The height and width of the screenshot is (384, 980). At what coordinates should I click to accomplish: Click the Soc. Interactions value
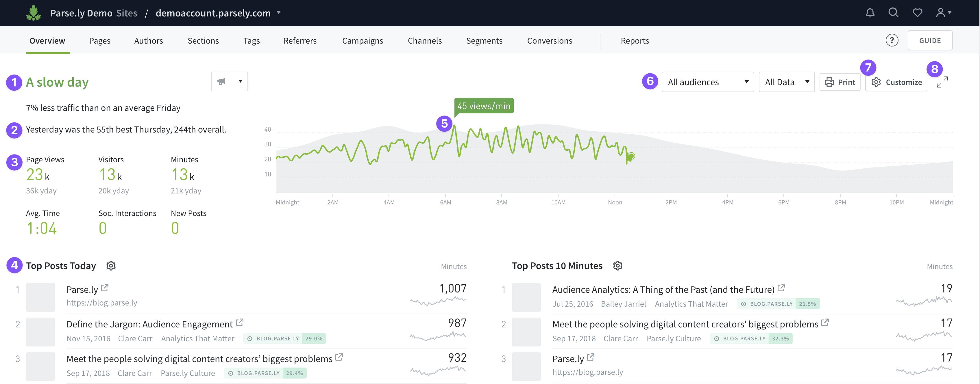coord(103,228)
